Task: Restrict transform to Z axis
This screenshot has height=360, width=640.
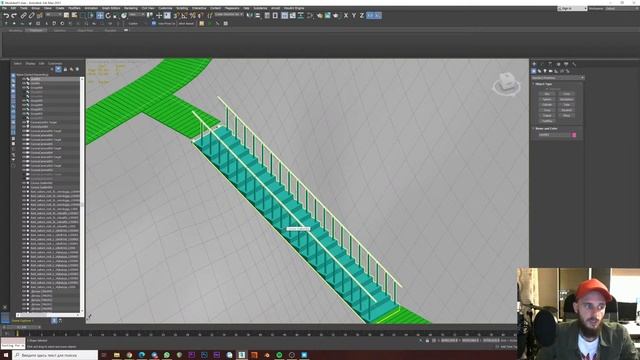Action: [x=362, y=16]
